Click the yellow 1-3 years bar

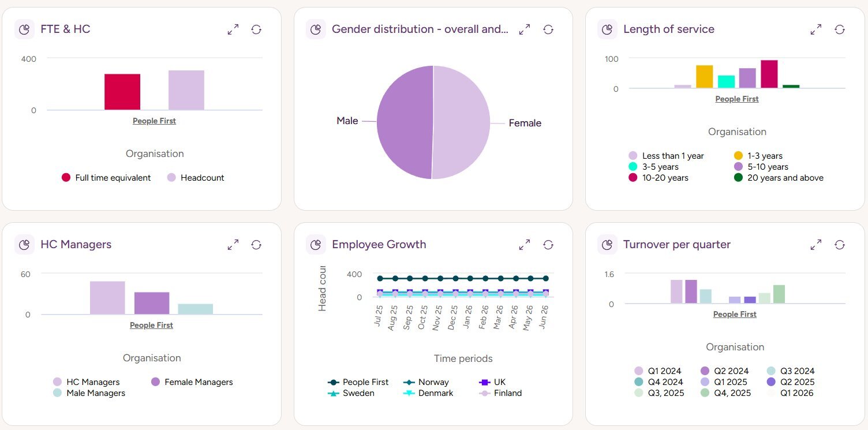[705, 77]
